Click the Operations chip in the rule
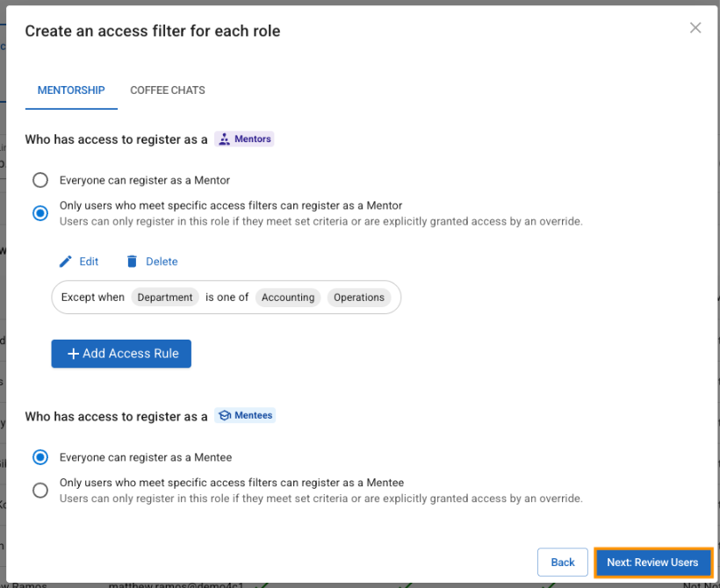The image size is (720, 588). pyautogui.click(x=359, y=298)
